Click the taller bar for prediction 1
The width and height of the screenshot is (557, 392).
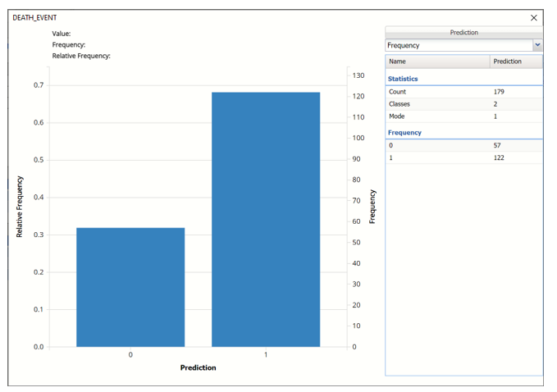[266, 220]
